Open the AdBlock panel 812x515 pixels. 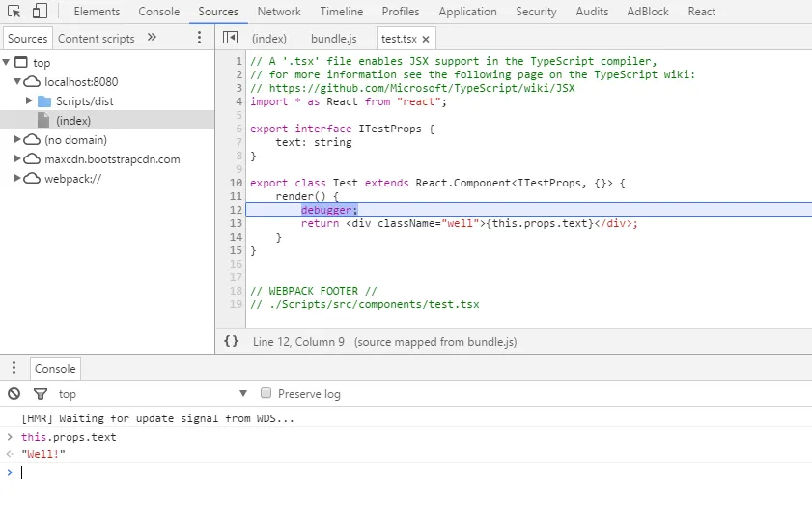coord(648,12)
